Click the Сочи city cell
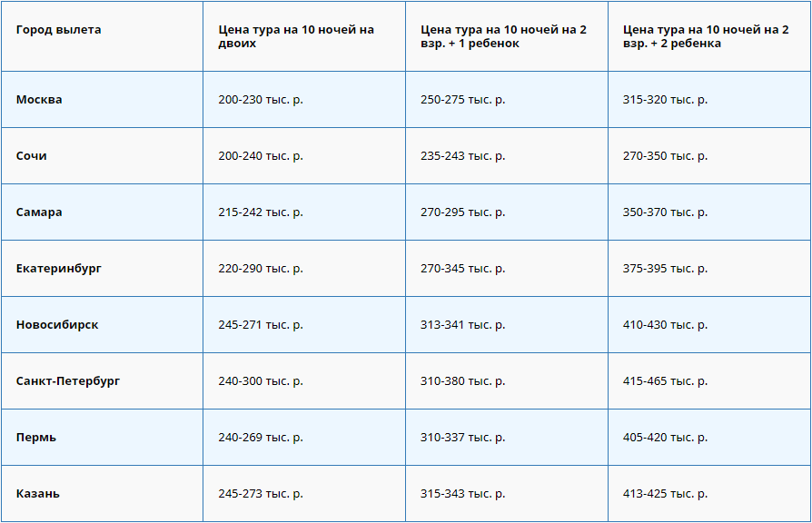 pyautogui.click(x=32, y=156)
